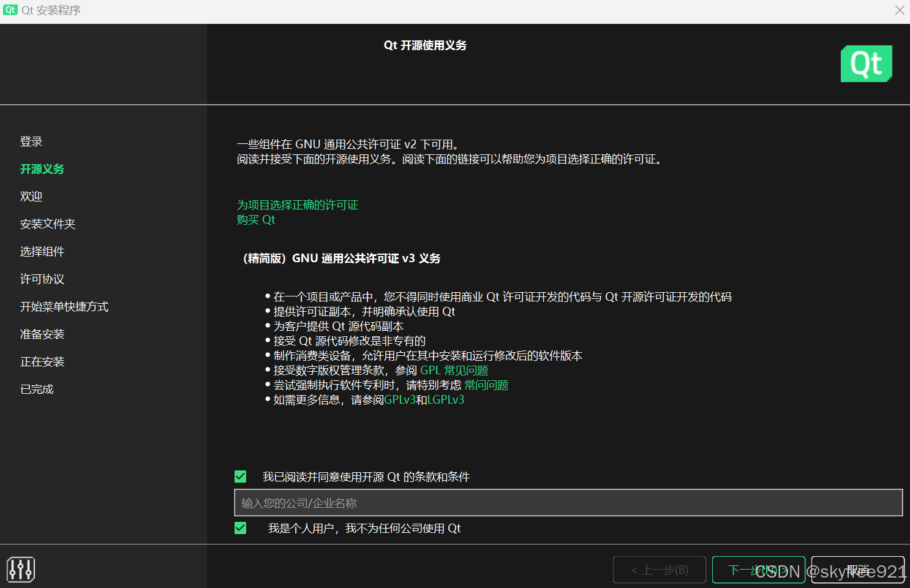Click the line 一些组件在 GNU 通用公共许可证 v2 下可用

pyautogui.click(x=348, y=145)
